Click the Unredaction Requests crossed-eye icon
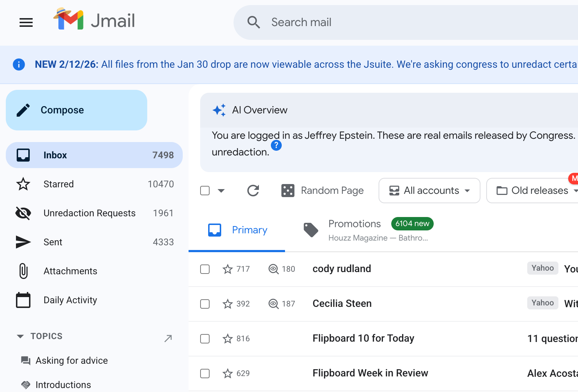578x392 pixels. pyautogui.click(x=23, y=213)
